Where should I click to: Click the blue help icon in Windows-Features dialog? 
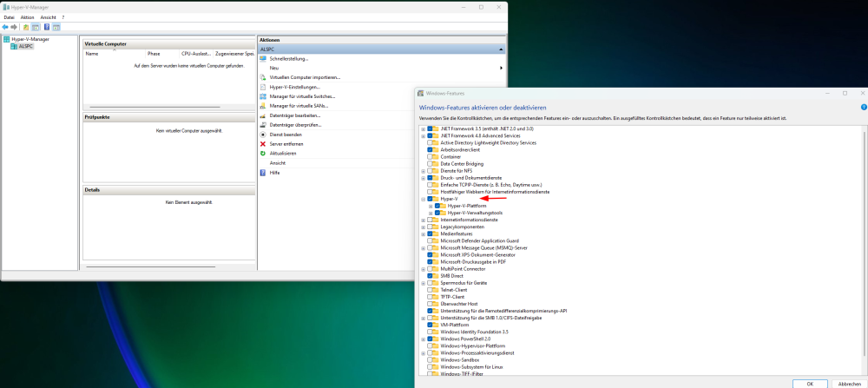[x=864, y=107]
